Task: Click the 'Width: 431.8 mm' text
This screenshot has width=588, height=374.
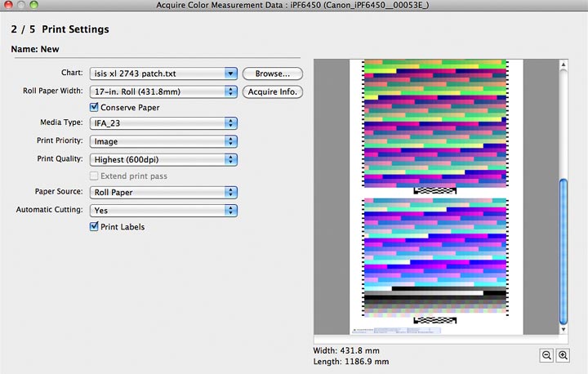Action: coord(346,350)
